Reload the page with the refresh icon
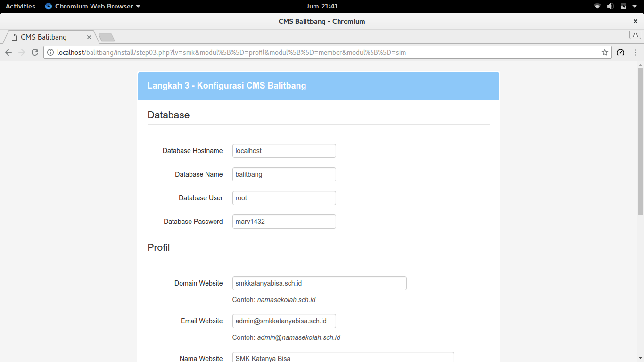644x362 pixels. point(35,52)
